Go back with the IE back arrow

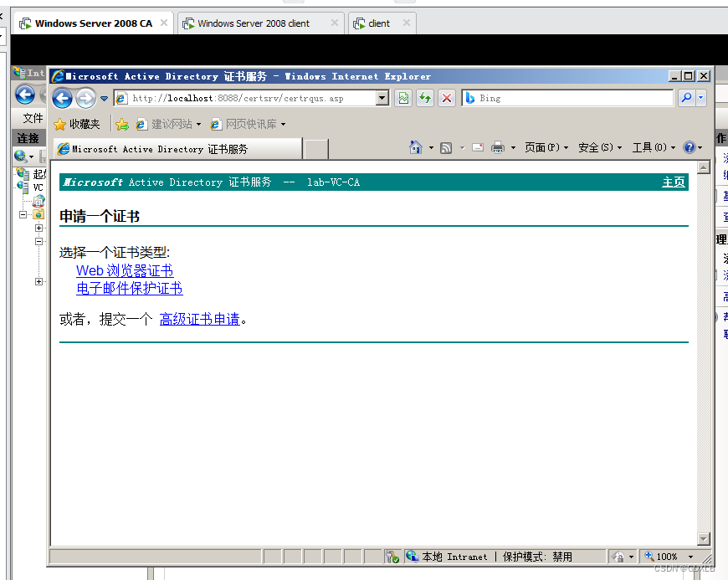62,98
